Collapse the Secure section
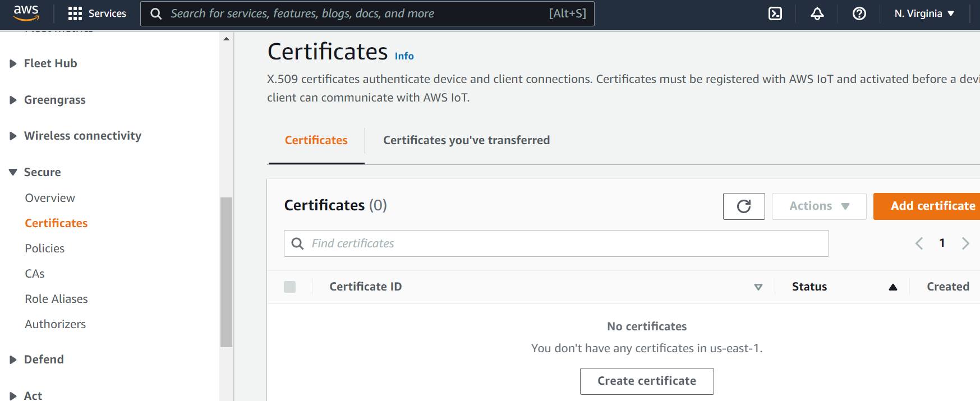980x401 pixels. point(13,172)
